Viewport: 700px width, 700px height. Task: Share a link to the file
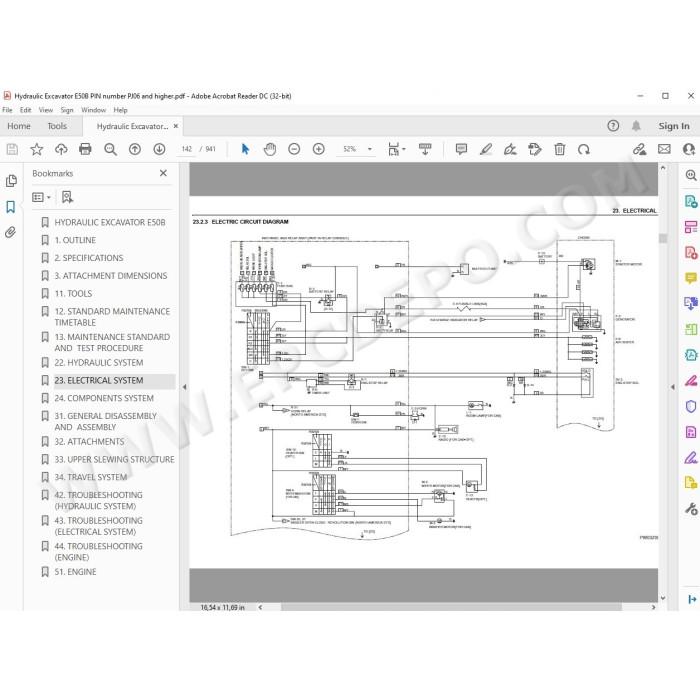point(640,149)
